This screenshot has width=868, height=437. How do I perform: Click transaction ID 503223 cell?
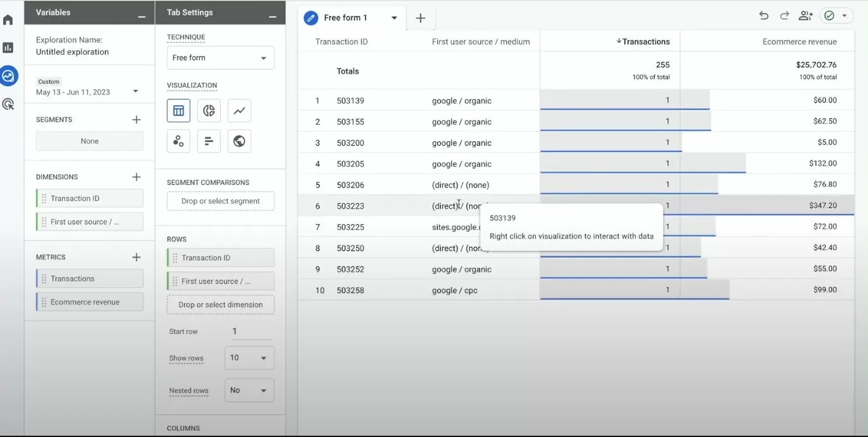click(x=350, y=206)
